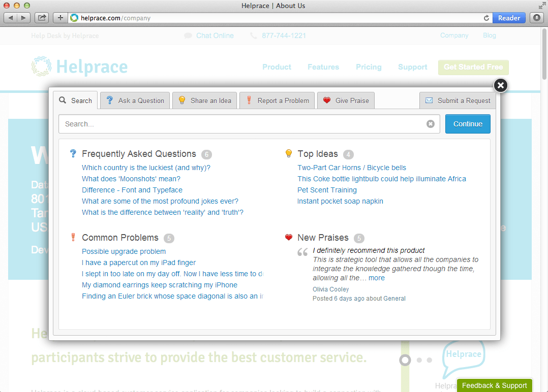Clear the search field using the x icon

point(431,124)
